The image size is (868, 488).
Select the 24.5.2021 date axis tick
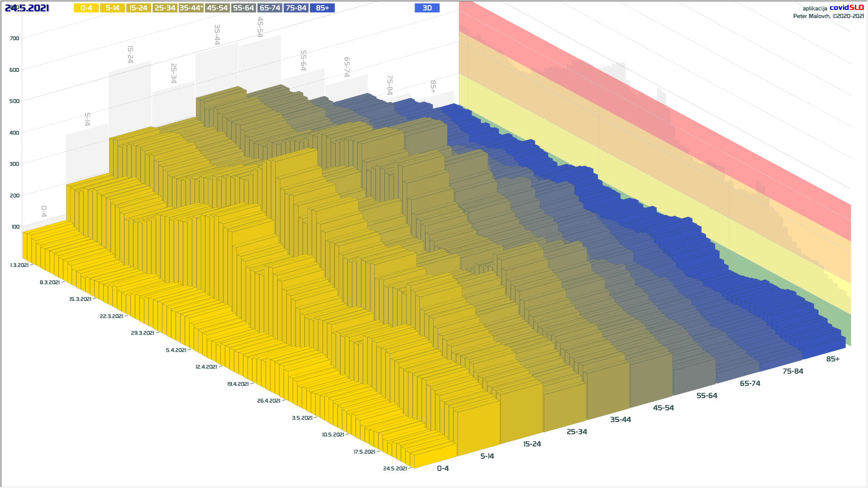(x=395, y=469)
